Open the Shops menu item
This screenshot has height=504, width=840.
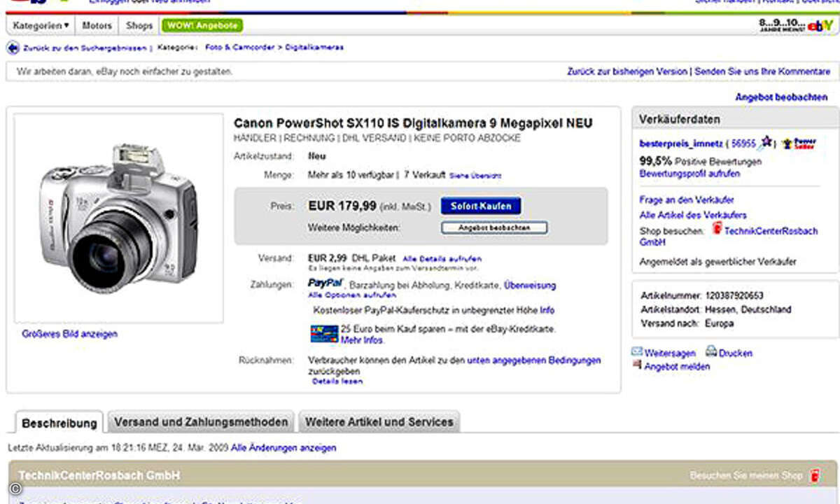pos(139,25)
